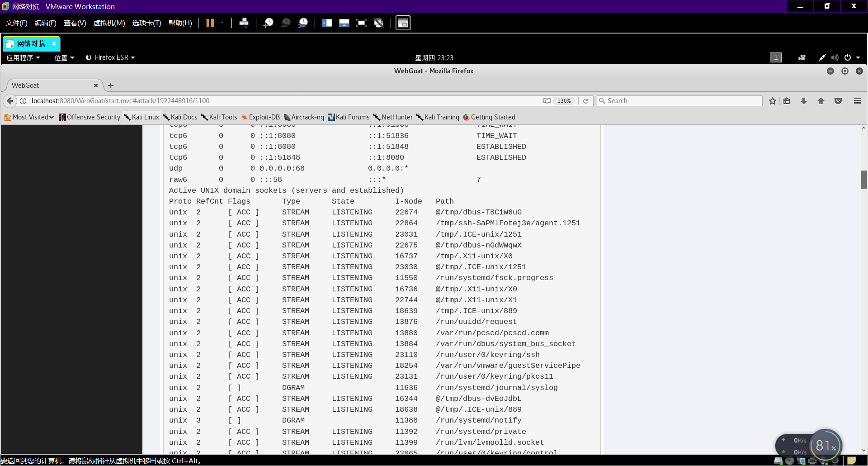Open the Kali Docs bookmark
The width and height of the screenshot is (868, 466).
180,117
